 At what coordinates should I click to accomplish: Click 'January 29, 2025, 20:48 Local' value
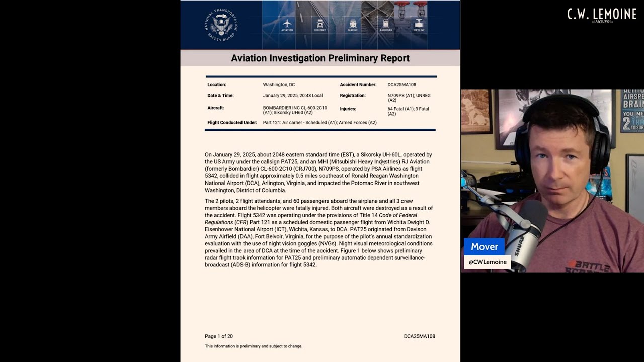(293, 95)
